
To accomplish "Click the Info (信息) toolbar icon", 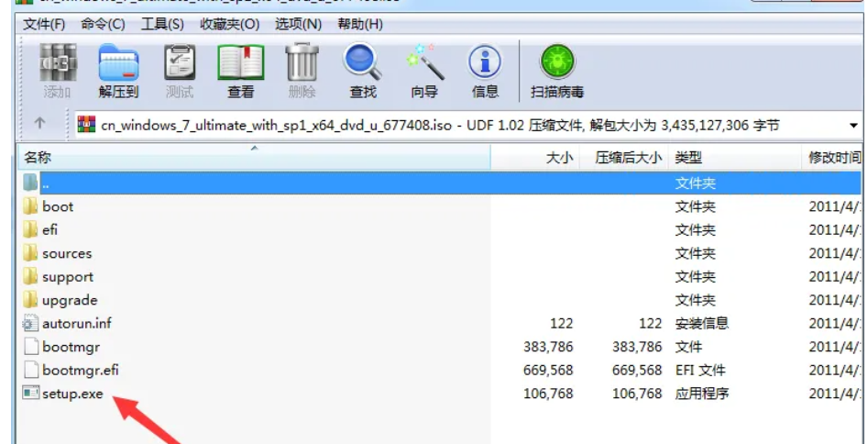I will [485, 61].
